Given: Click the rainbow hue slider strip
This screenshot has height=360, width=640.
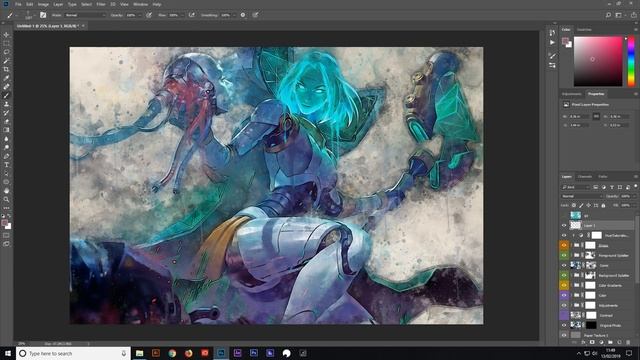Looking at the screenshot, I should click(x=631, y=61).
